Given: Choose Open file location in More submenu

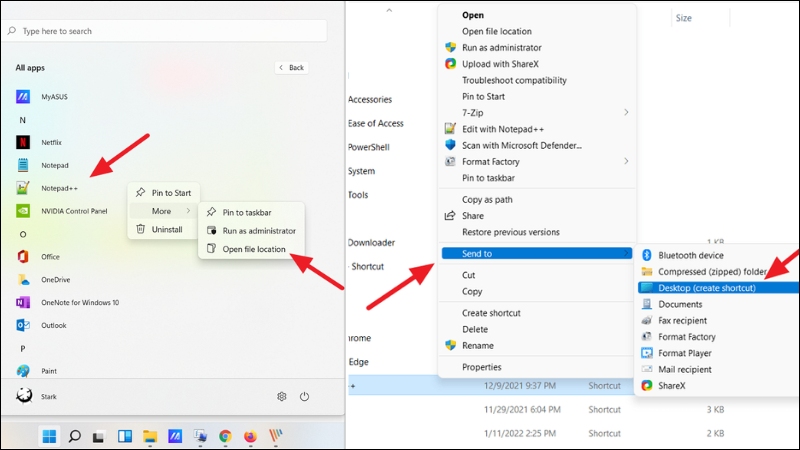Looking at the screenshot, I should click(252, 249).
